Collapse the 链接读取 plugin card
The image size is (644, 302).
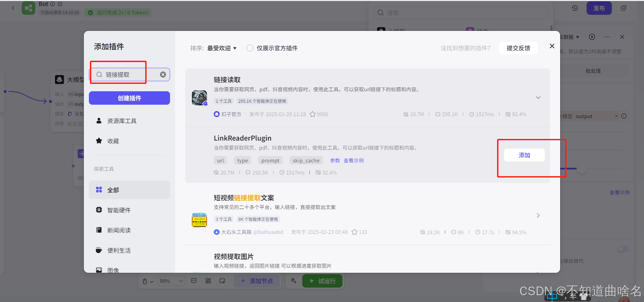click(x=538, y=98)
